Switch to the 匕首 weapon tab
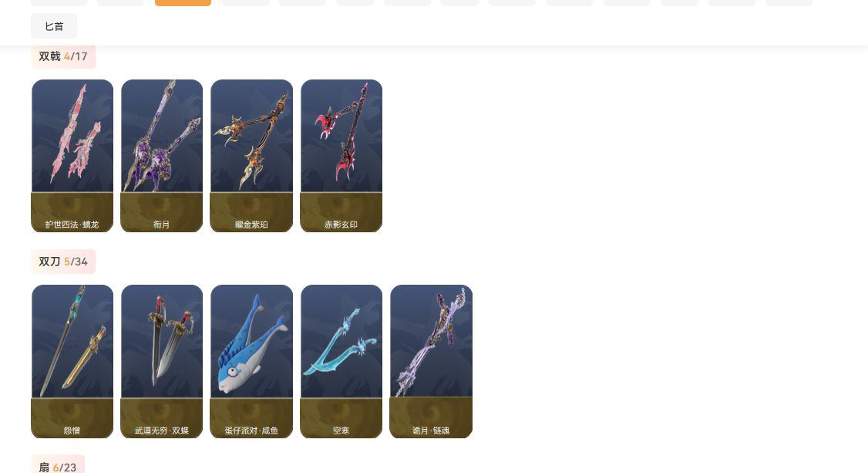Image resolution: width=868 pixels, height=473 pixels. coord(54,26)
